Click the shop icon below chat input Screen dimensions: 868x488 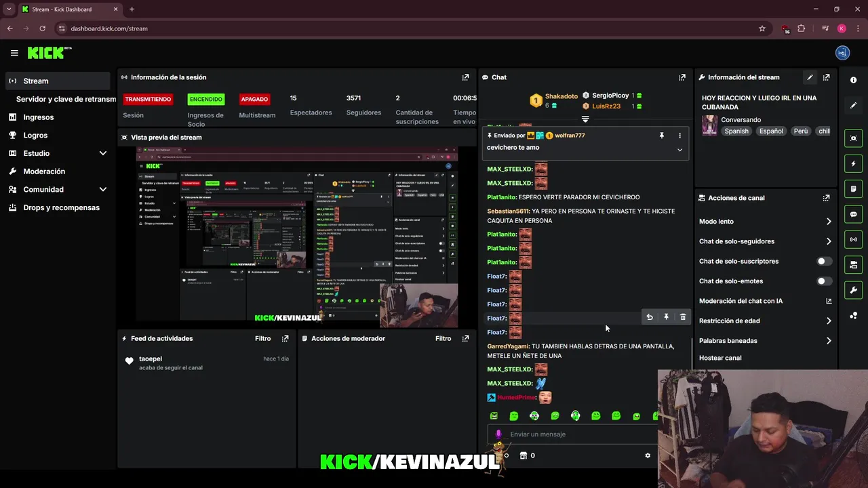coord(523,455)
